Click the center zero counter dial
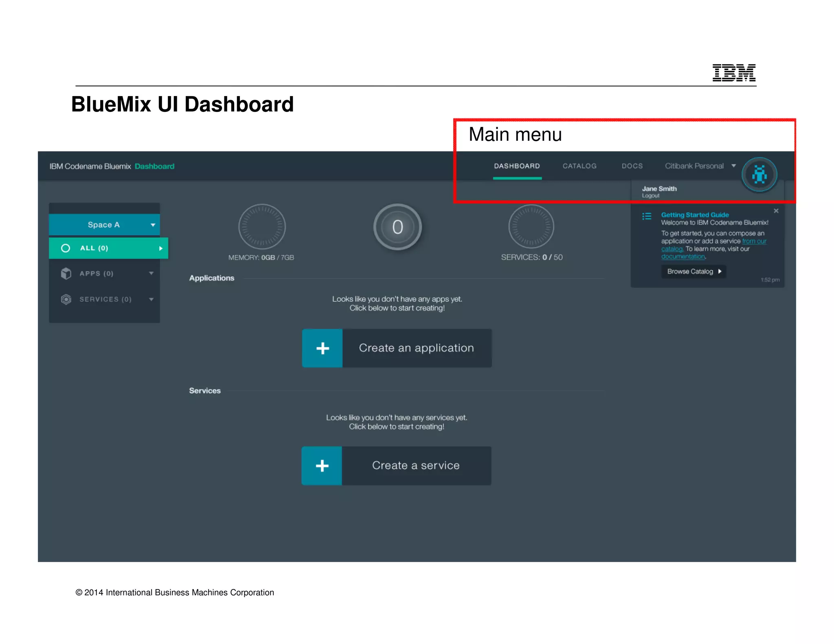The height and width of the screenshot is (644, 834). [x=397, y=227]
